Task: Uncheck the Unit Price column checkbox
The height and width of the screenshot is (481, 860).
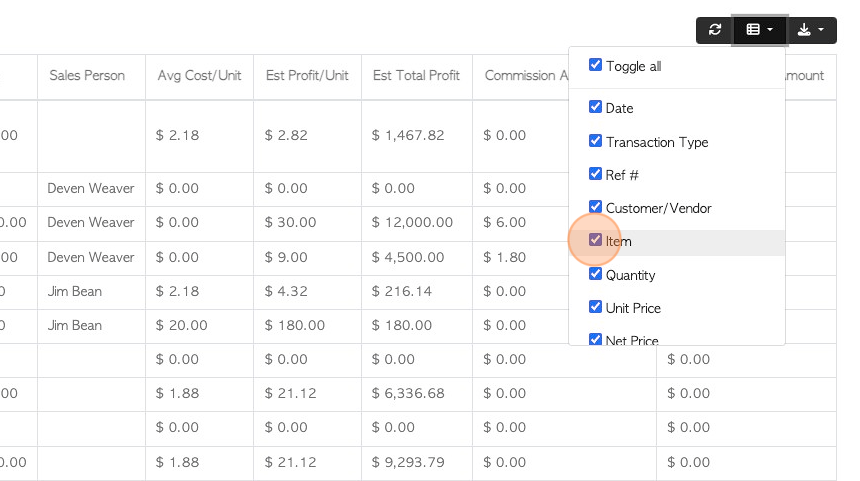Action: point(595,307)
